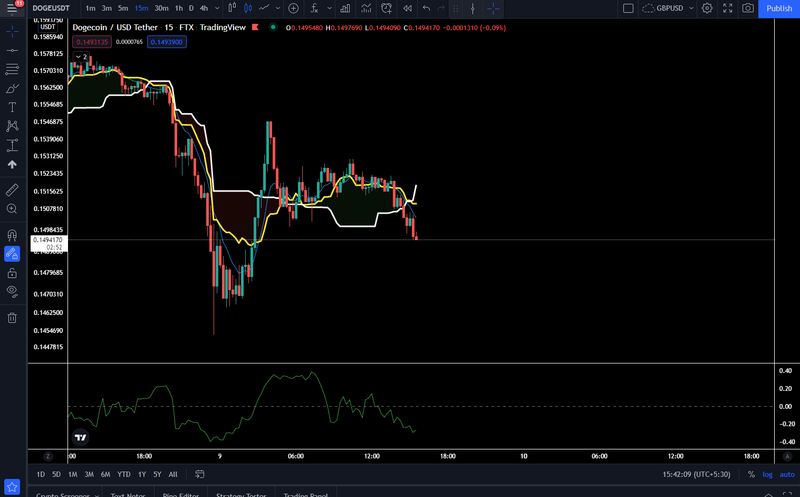The image size is (800, 497).
Task: Remove drawings with the trash icon
Action: [12, 318]
